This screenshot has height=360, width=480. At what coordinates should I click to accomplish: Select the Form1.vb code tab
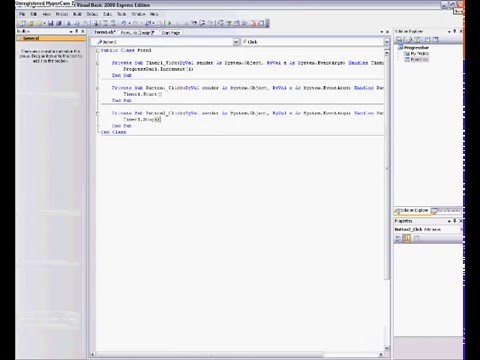(x=105, y=32)
